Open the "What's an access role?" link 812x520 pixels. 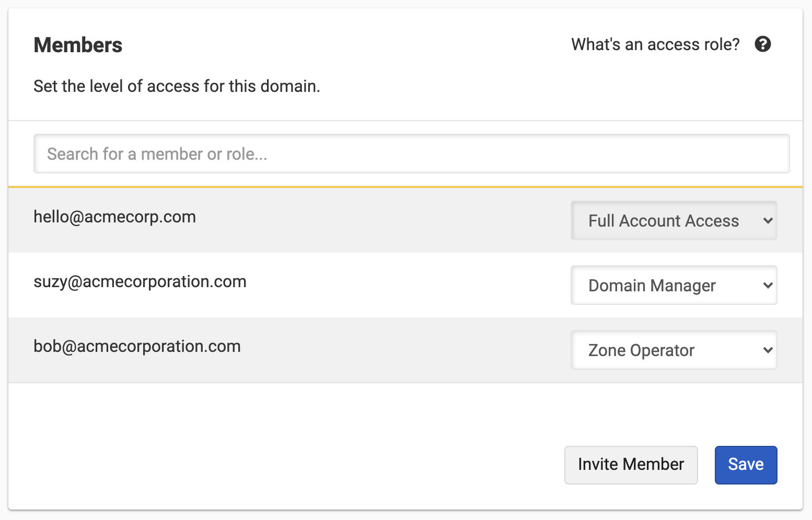[655, 44]
